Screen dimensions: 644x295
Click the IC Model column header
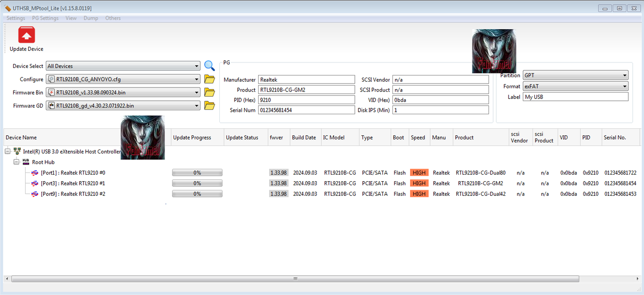[x=340, y=137]
